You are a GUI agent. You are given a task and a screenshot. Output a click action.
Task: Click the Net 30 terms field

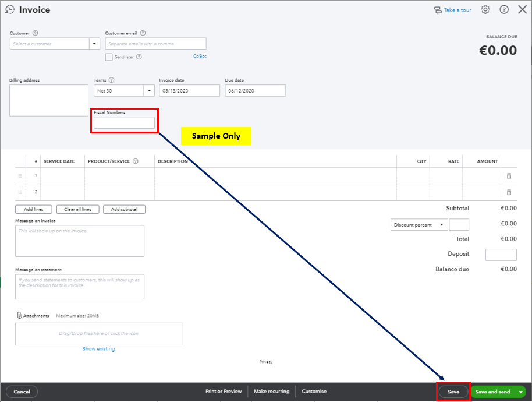119,91
